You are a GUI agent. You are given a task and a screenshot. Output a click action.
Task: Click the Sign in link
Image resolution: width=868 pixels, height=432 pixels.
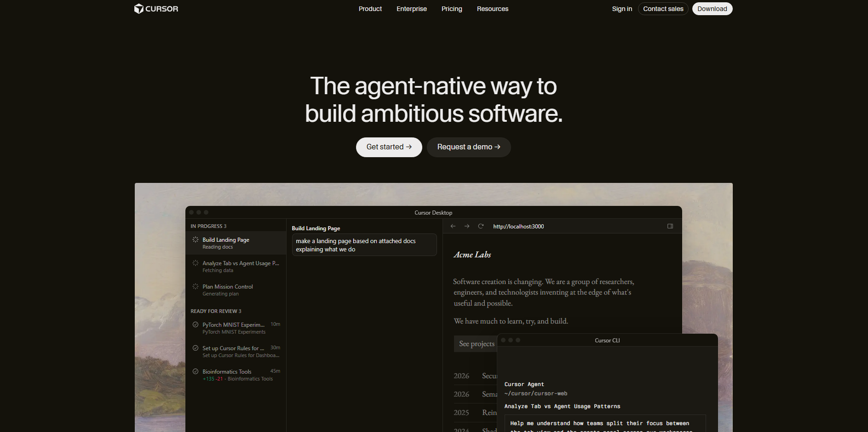pos(622,9)
